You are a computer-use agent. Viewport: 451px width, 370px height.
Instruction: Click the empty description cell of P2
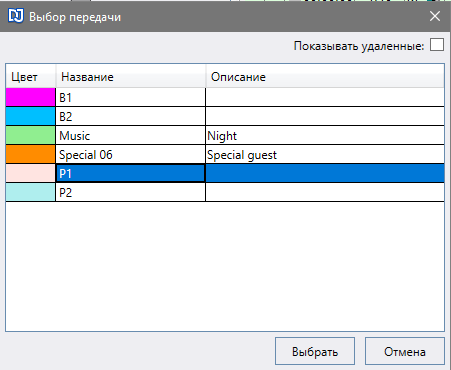pyautogui.click(x=325, y=192)
